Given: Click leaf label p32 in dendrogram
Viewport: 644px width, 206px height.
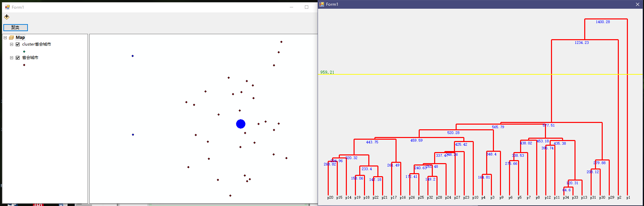Looking at the screenshot, I should [430, 197].
